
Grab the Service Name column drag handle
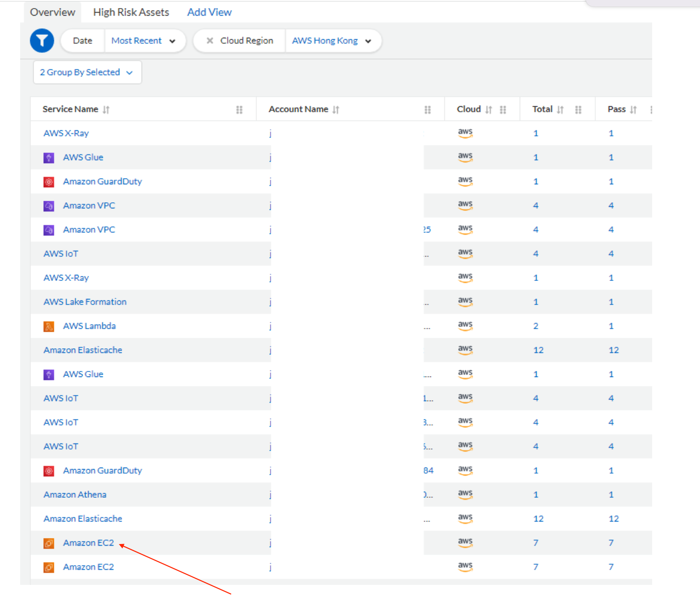[239, 110]
